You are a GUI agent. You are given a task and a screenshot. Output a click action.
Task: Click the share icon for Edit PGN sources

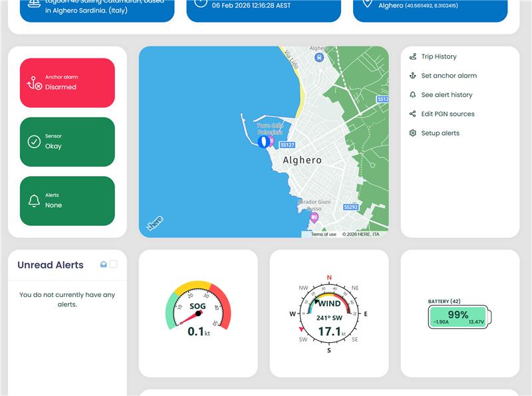[413, 114]
